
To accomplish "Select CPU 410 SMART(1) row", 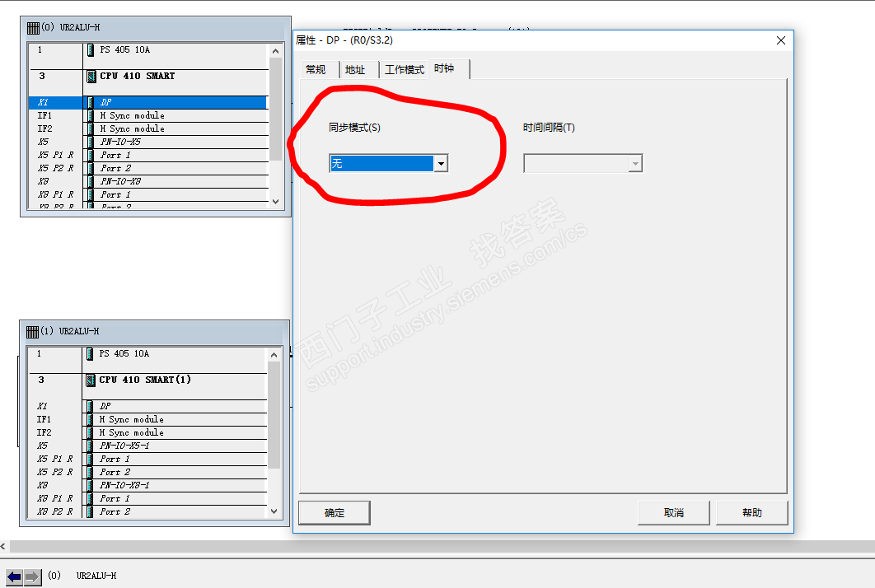I will [147, 386].
